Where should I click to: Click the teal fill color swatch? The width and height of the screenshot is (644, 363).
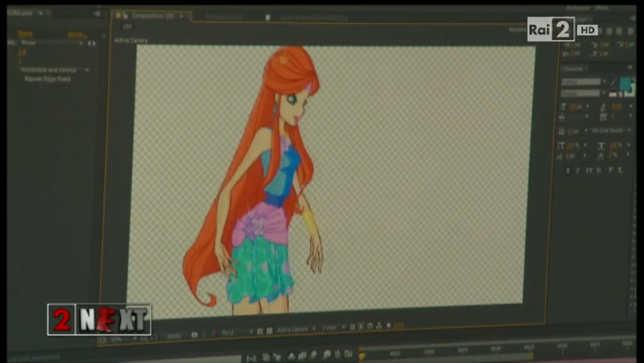tap(625, 83)
